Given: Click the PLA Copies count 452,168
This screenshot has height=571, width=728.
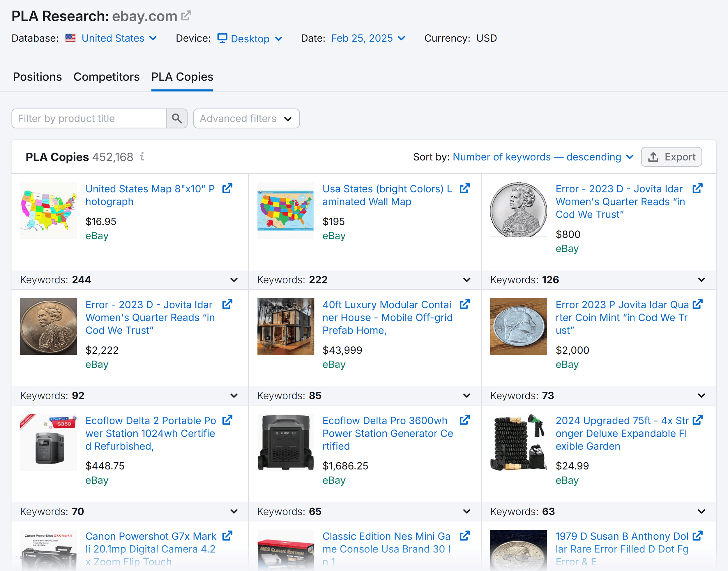Looking at the screenshot, I should click(113, 157).
